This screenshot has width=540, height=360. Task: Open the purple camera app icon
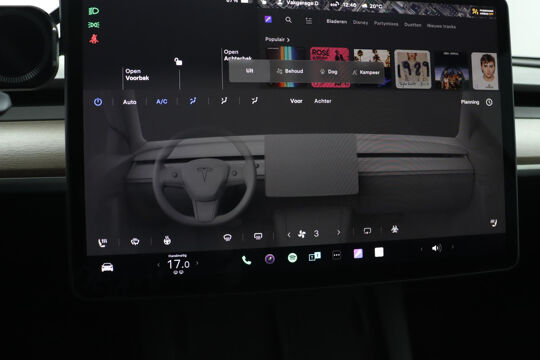pyautogui.click(x=270, y=259)
